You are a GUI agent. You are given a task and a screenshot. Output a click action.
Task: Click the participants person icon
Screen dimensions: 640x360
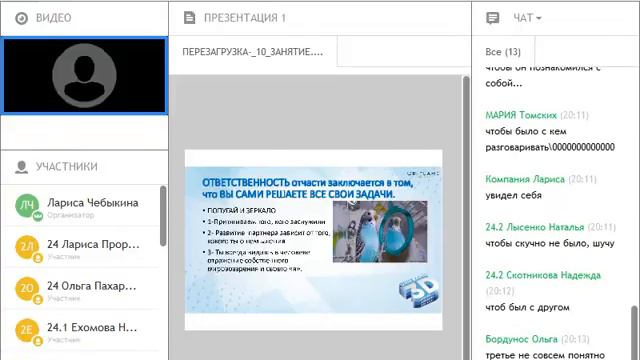point(21,167)
